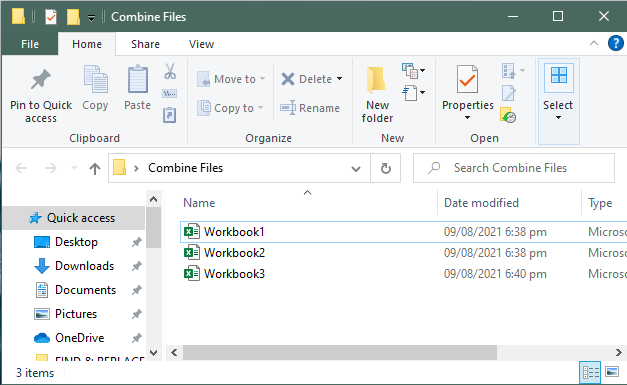Switch to Details view layout toggle
Viewport: 627px width, 385px height.
590,373
